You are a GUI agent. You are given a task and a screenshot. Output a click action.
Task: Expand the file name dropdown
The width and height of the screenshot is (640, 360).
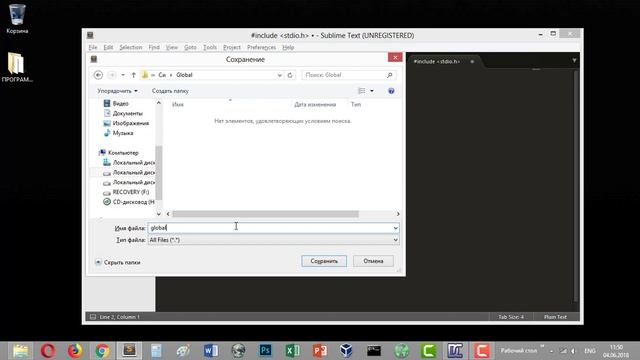tap(396, 228)
